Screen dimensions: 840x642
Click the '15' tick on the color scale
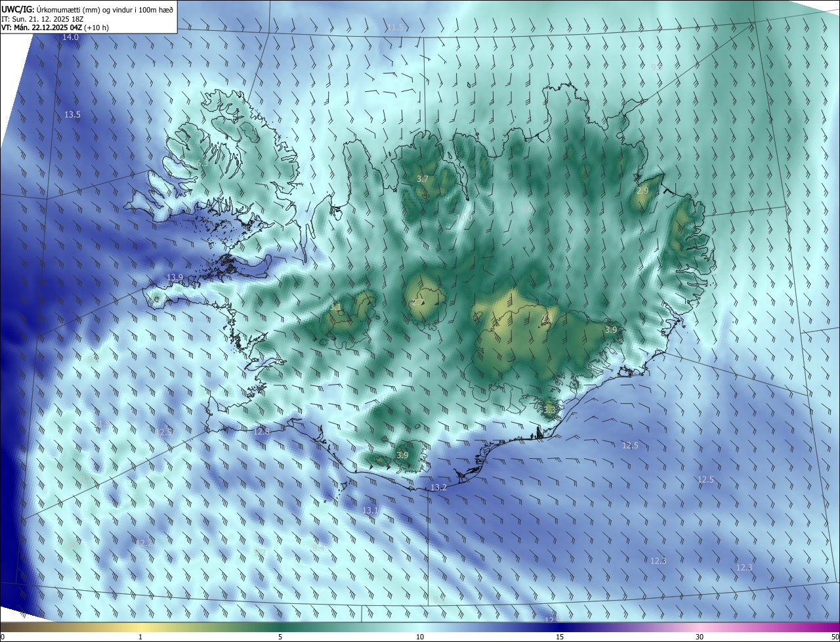[560, 637]
